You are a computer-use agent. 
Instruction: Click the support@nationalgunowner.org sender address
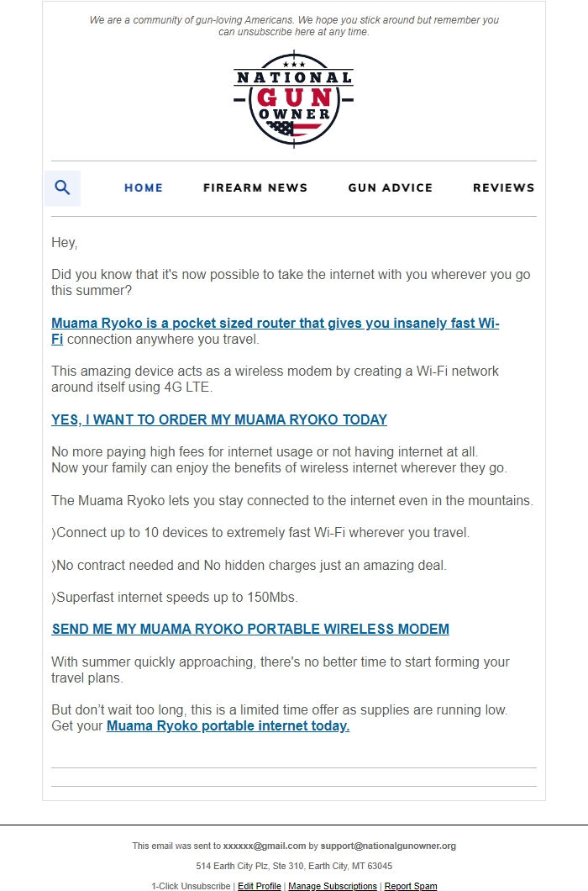pyautogui.click(x=388, y=846)
